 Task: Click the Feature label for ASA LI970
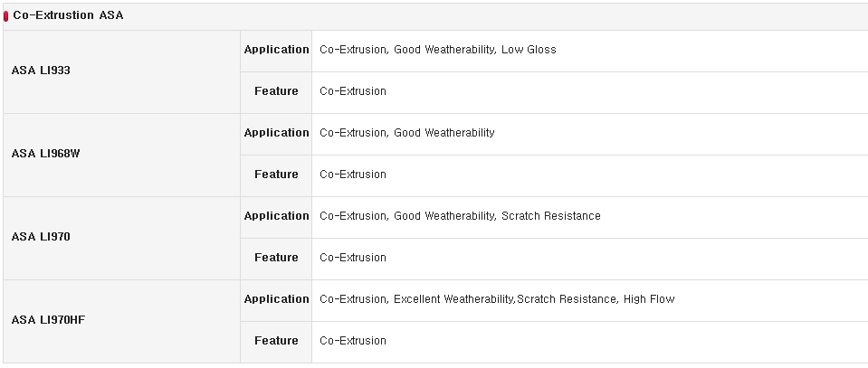click(276, 257)
